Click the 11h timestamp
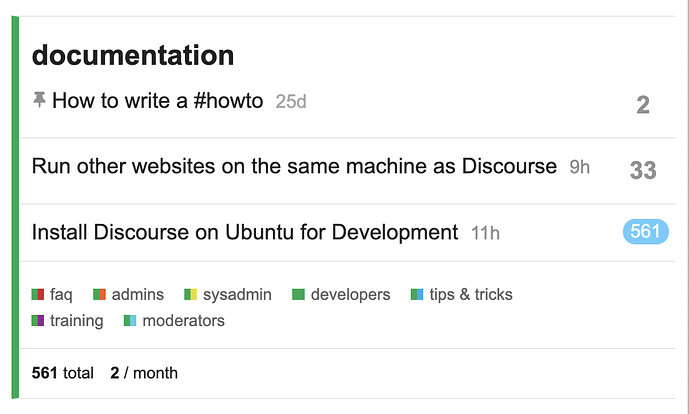Screen dimensions: 689x414 [485, 233]
